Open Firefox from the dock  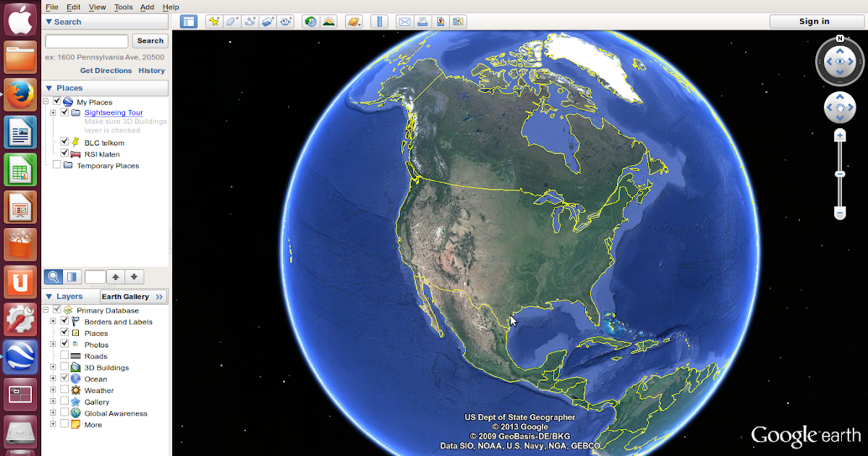click(20, 94)
